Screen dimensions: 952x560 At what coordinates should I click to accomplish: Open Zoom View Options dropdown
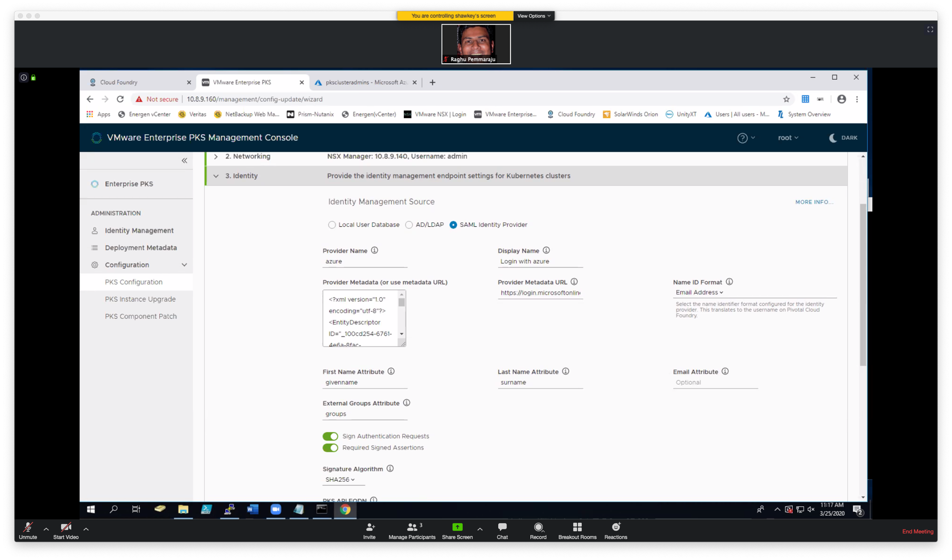coord(534,16)
